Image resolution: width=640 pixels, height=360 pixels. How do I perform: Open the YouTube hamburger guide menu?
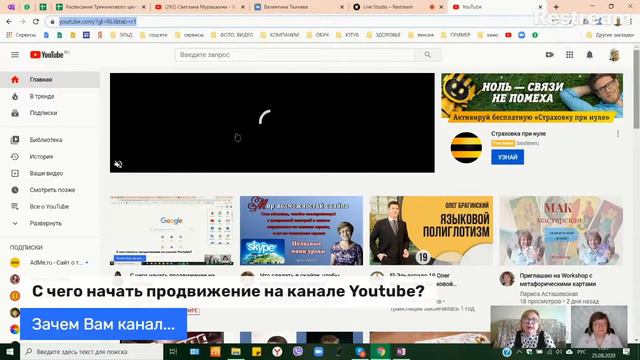point(15,55)
